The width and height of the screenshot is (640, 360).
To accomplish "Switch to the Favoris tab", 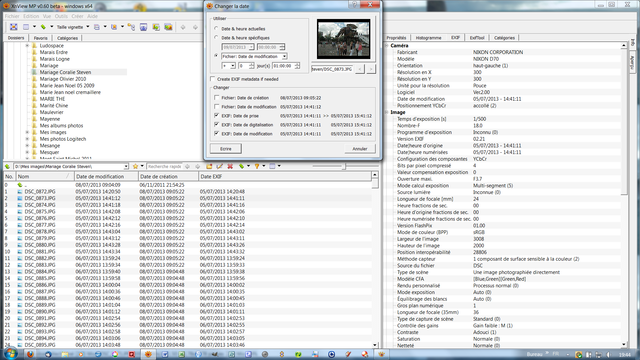I will [40, 38].
